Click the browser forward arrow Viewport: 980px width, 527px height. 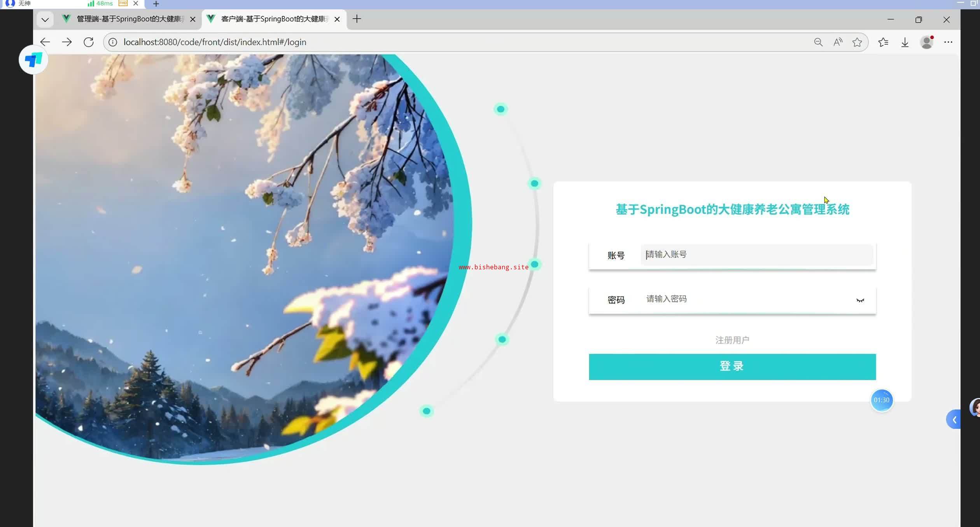[x=67, y=42]
